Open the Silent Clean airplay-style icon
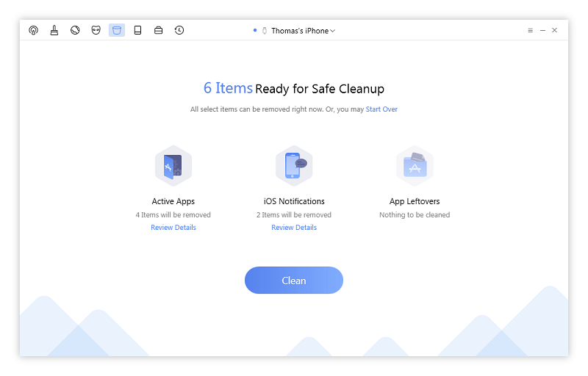The width and height of the screenshot is (588, 376). pos(33,30)
